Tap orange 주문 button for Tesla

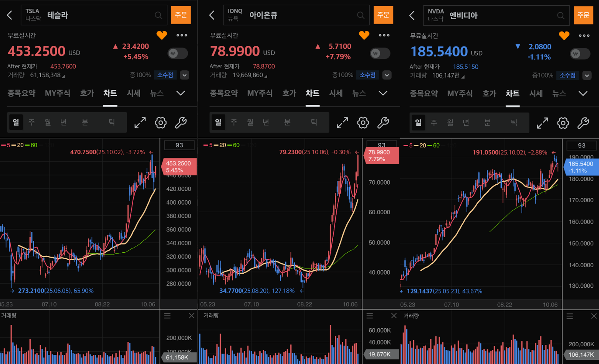(181, 15)
